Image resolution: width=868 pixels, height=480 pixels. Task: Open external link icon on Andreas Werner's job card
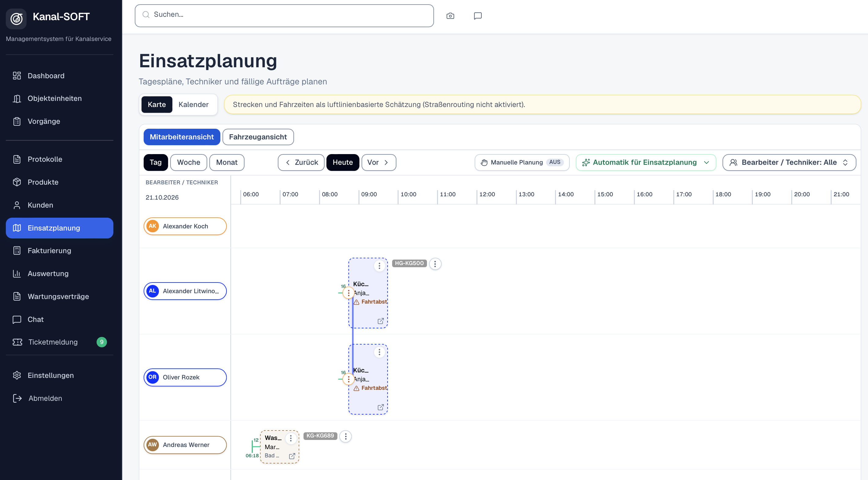(292, 456)
